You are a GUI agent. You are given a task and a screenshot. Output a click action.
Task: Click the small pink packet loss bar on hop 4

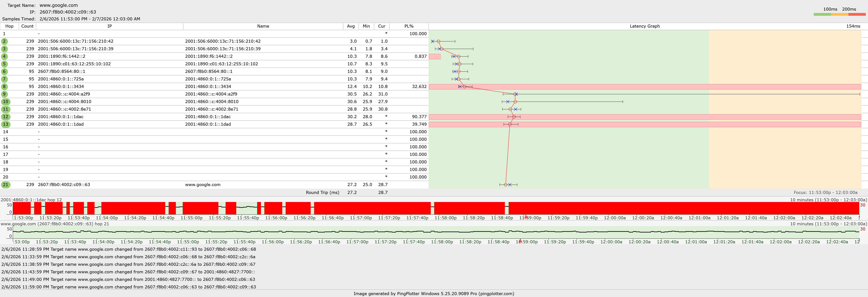434,57
